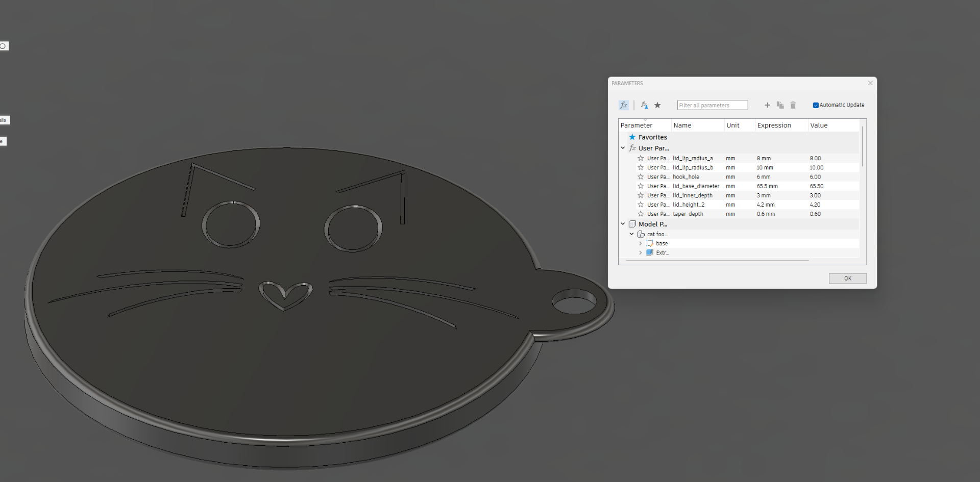
Task: Edit the 10 mm expression cell
Action: (781, 167)
